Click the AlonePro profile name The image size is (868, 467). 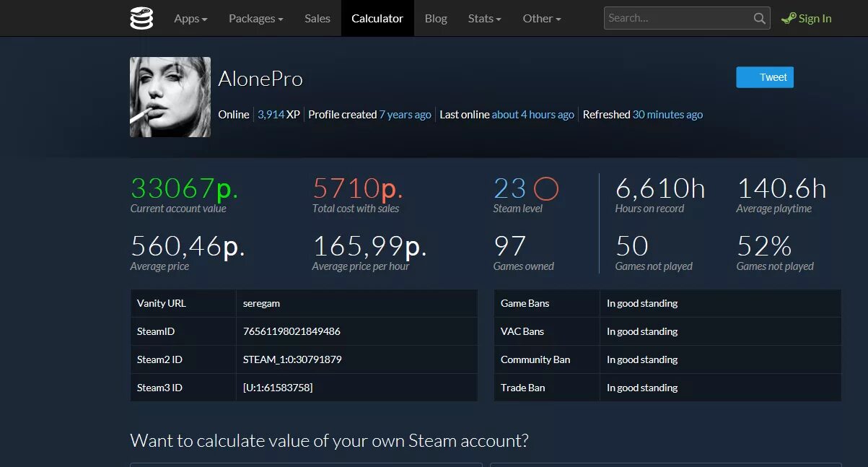pos(260,79)
